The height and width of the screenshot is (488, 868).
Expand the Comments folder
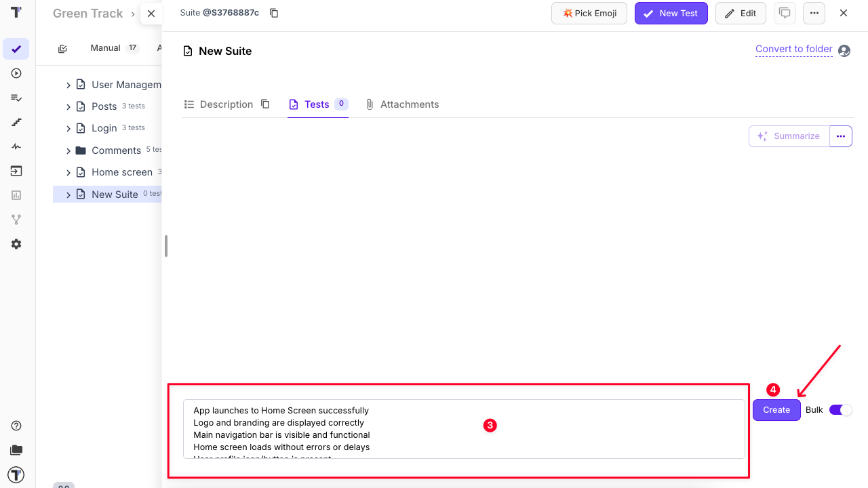68,150
